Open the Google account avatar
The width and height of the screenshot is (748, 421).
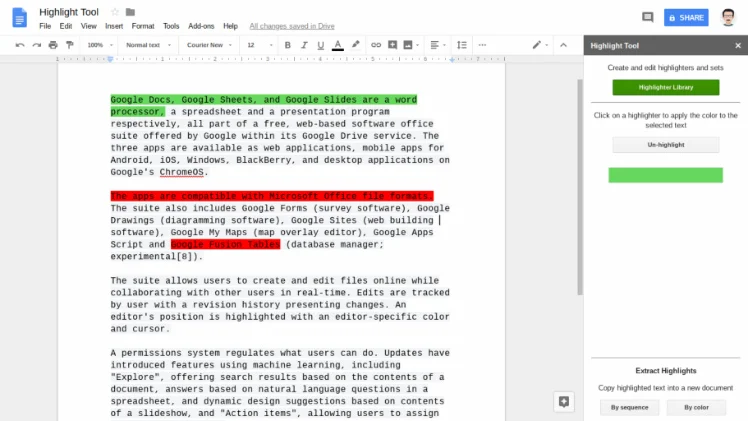pyautogui.click(x=728, y=18)
